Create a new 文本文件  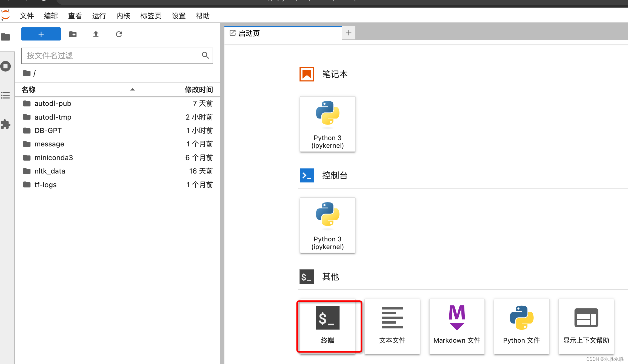(x=392, y=326)
